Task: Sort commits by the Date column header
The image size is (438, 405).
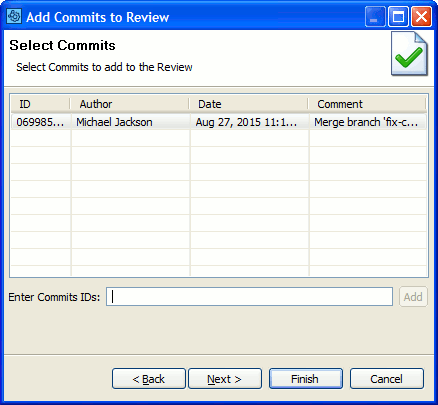Action: (x=248, y=104)
